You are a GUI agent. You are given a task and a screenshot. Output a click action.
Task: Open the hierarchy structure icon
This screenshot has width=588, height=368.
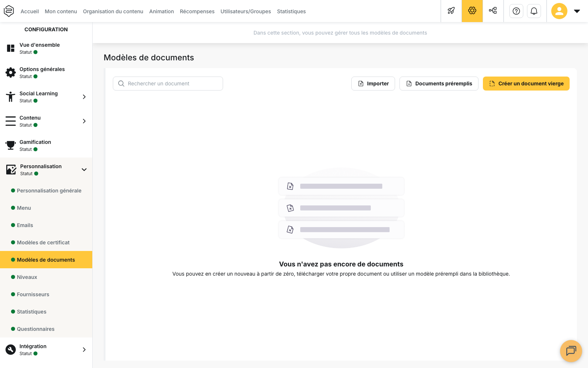pos(493,11)
